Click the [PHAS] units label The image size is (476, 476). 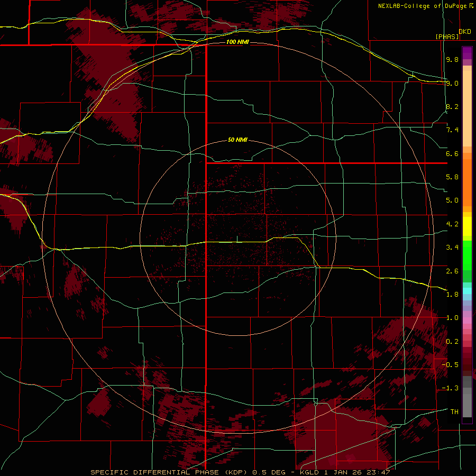tap(447, 36)
